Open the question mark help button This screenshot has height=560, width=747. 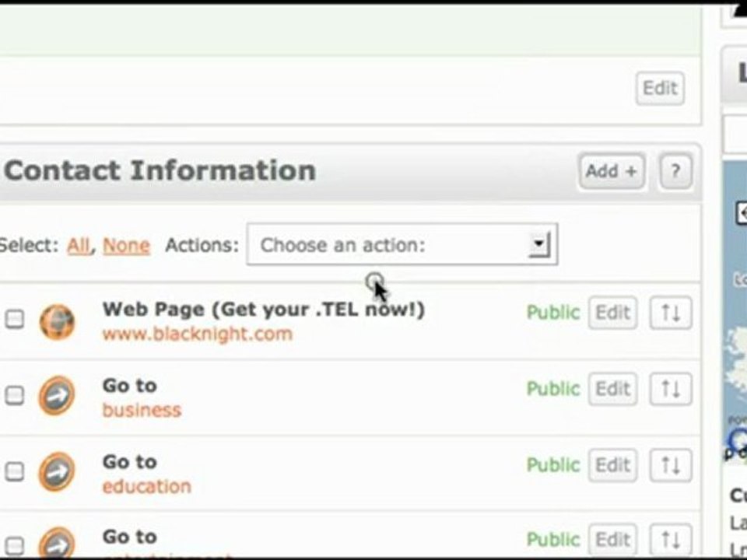675,171
